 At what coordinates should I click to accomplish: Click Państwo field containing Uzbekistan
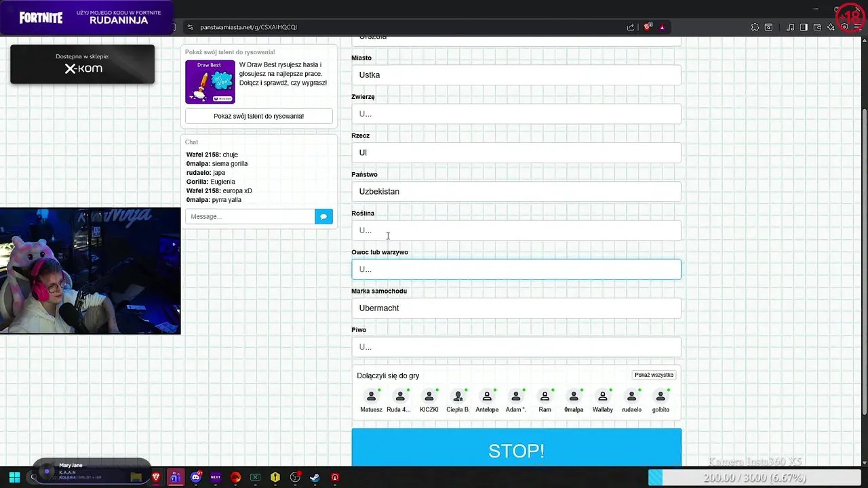pos(516,191)
